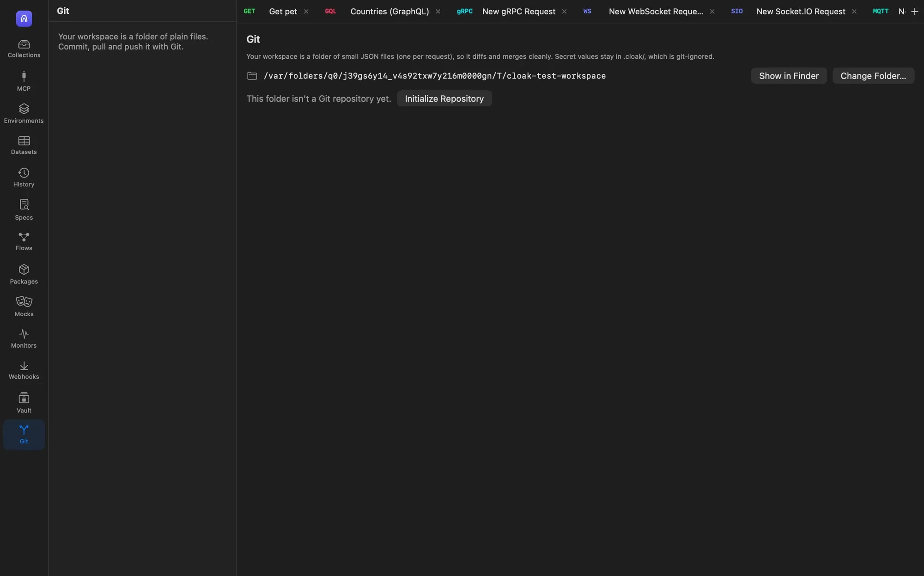This screenshot has width=924, height=576.
Task: Open the Webhooks panel
Action: 24,371
